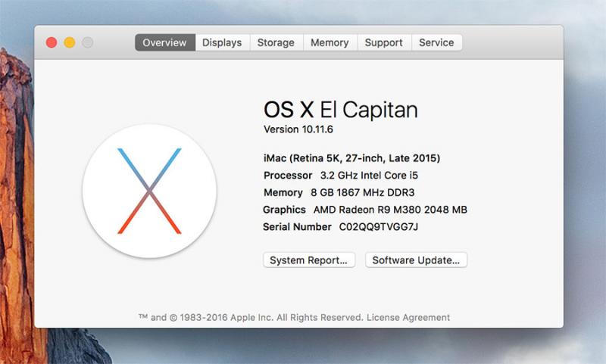The image size is (606, 364).
Task: Go to the Support tab
Action: tap(384, 42)
